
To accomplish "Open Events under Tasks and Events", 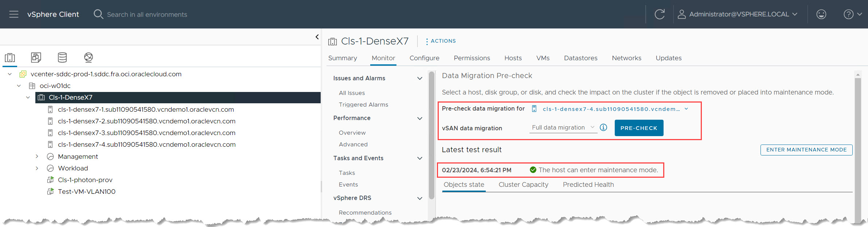I will [348, 185].
